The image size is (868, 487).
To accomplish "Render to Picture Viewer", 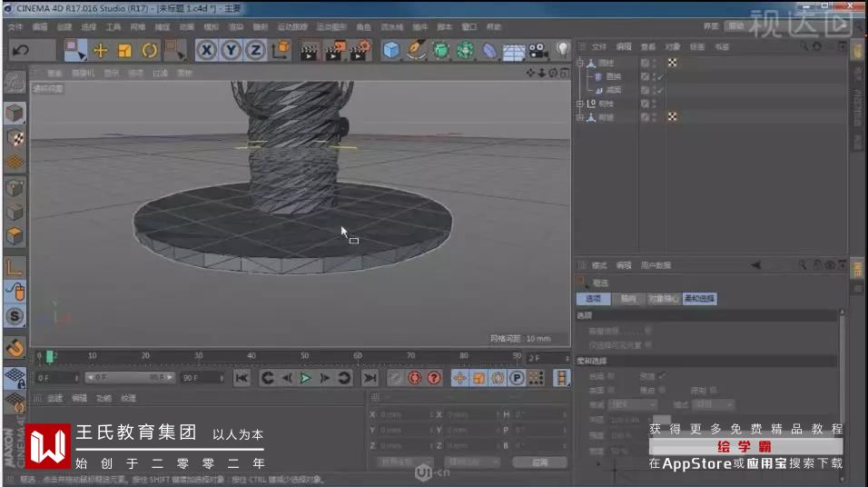I will pos(334,50).
